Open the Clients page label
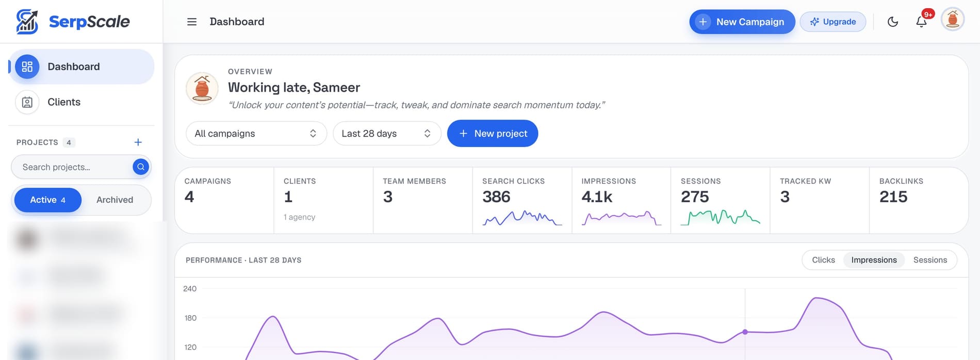 click(x=64, y=102)
